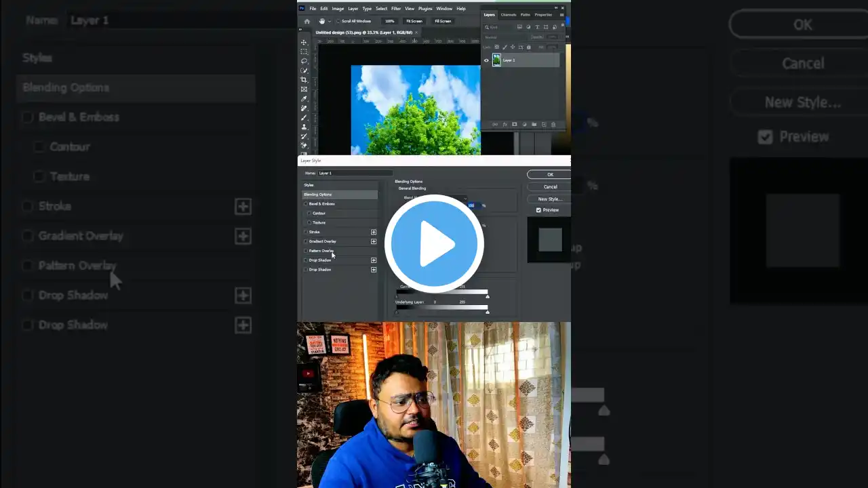The width and height of the screenshot is (868, 488).
Task: Select the Crop tool
Action: click(304, 80)
